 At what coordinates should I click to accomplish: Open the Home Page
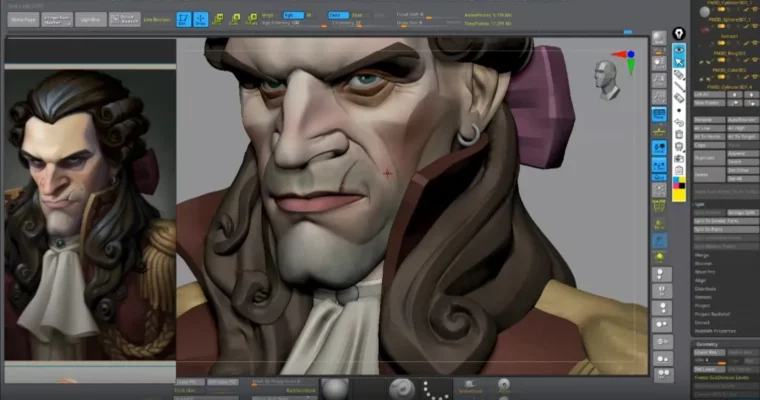pyautogui.click(x=23, y=20)
